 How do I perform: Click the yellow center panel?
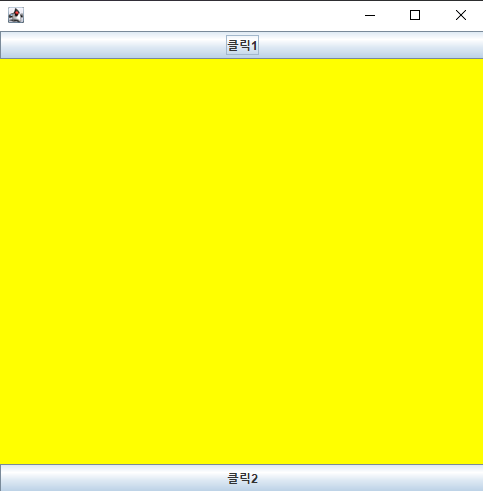(241, 261)
